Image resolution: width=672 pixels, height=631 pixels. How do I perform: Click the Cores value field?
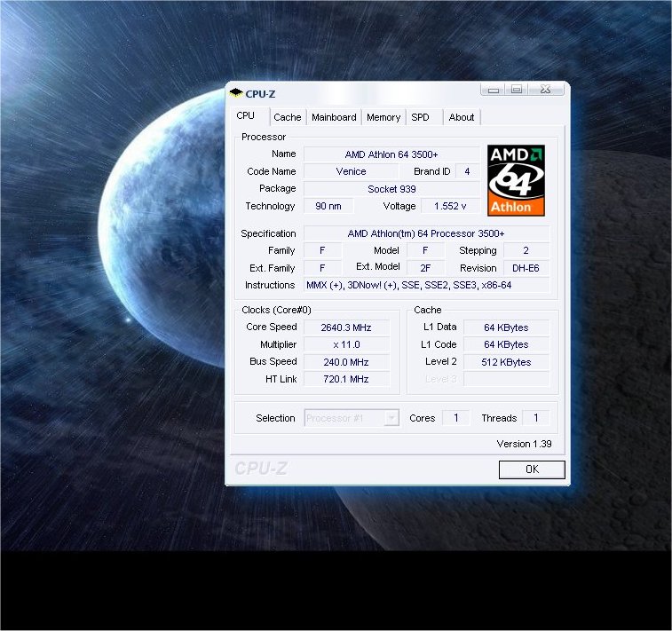tap(456, 418)
